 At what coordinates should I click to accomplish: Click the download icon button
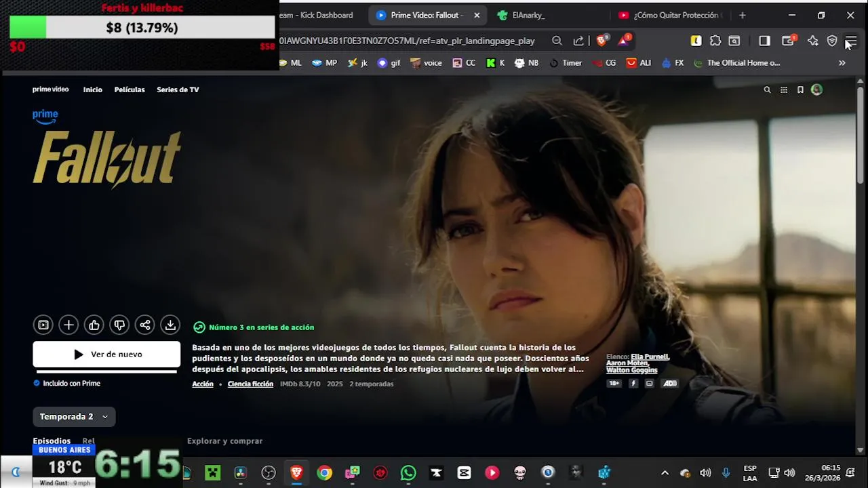coord(170,325)
